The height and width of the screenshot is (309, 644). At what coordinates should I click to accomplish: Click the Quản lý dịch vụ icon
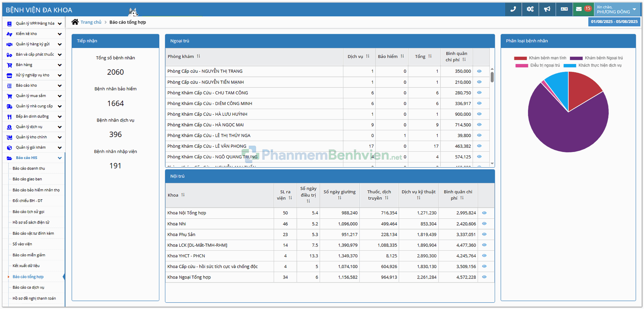point(9,127)
